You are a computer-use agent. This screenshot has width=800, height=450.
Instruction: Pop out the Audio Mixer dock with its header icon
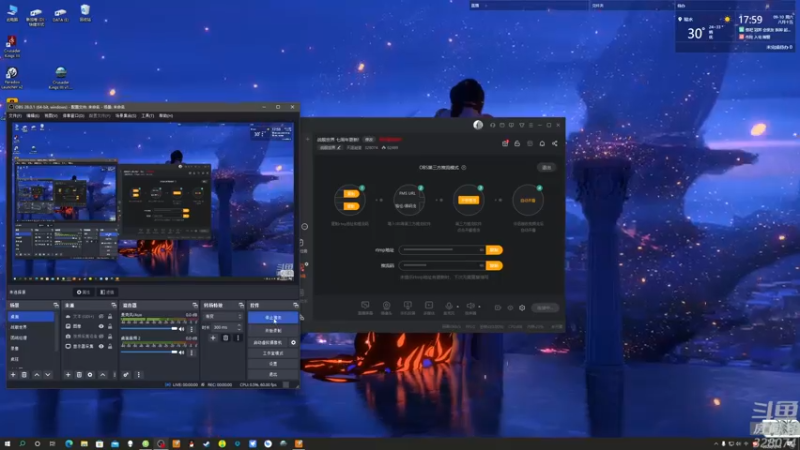[194, 305]
